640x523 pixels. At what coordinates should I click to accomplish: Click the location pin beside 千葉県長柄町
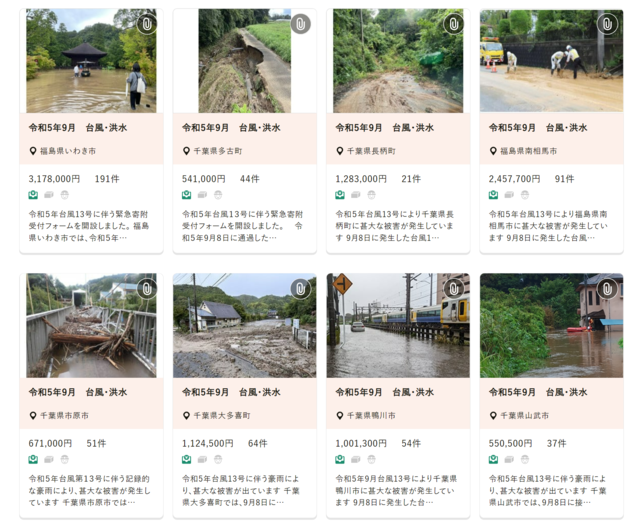(x=340, y=151)
